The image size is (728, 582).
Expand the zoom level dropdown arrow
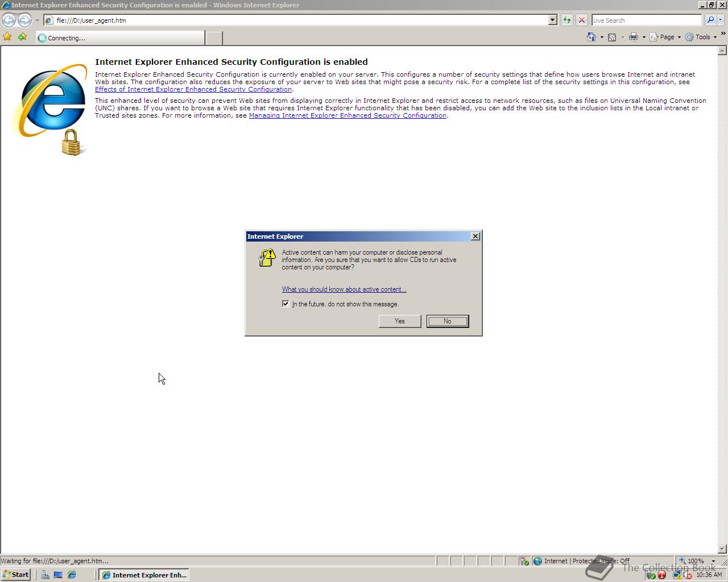(x=713, y=561)
